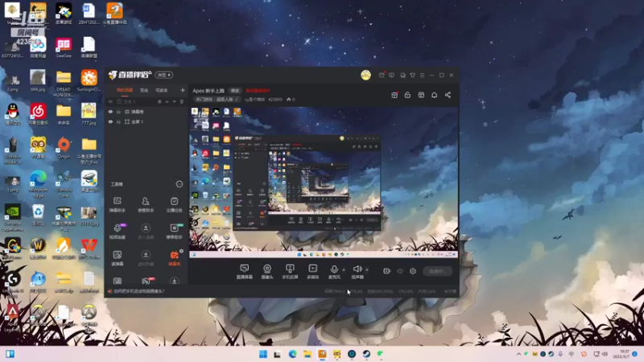The width and height of the screenshot is (644, 362).
Task: Open hamburger main menu
Action: 422,75
